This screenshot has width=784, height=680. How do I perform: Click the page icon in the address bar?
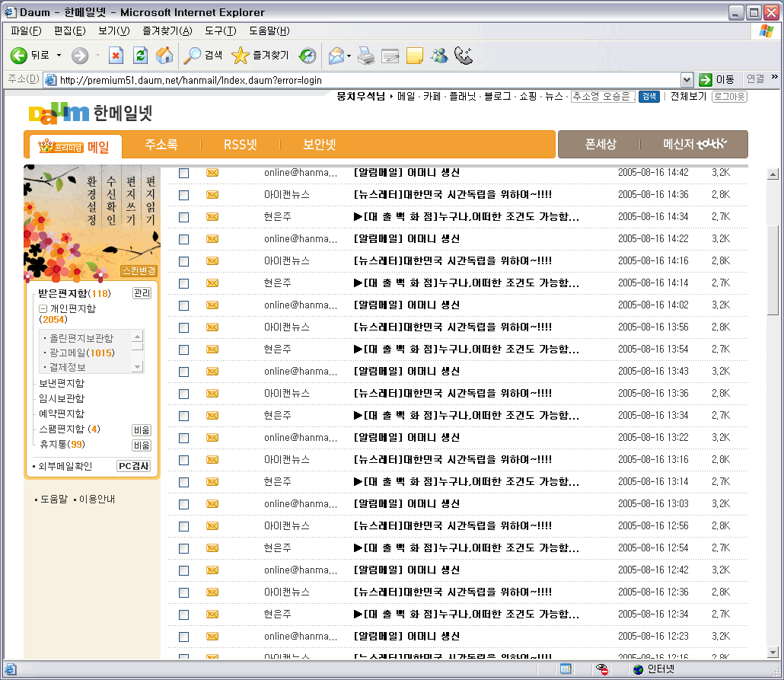click(x=50, y=80)
